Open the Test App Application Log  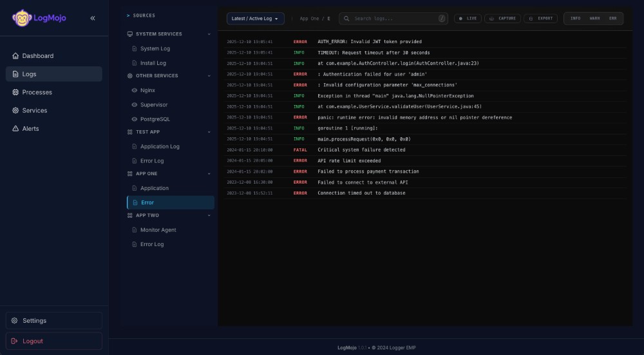(171, 147)
